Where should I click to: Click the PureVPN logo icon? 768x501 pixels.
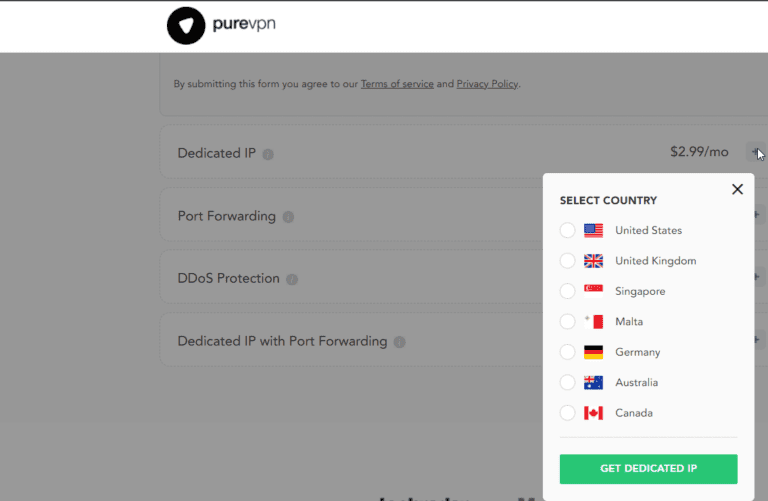185,26
